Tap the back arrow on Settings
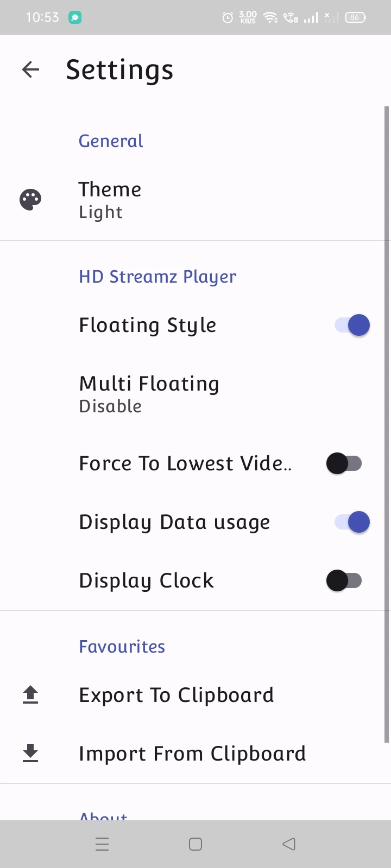The image size is (391, 868). coord(30,69)
